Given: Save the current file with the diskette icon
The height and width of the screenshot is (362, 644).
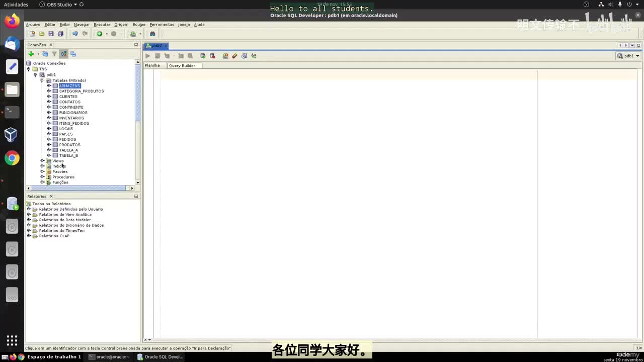Looking at the screenshot, I should 51,34.
